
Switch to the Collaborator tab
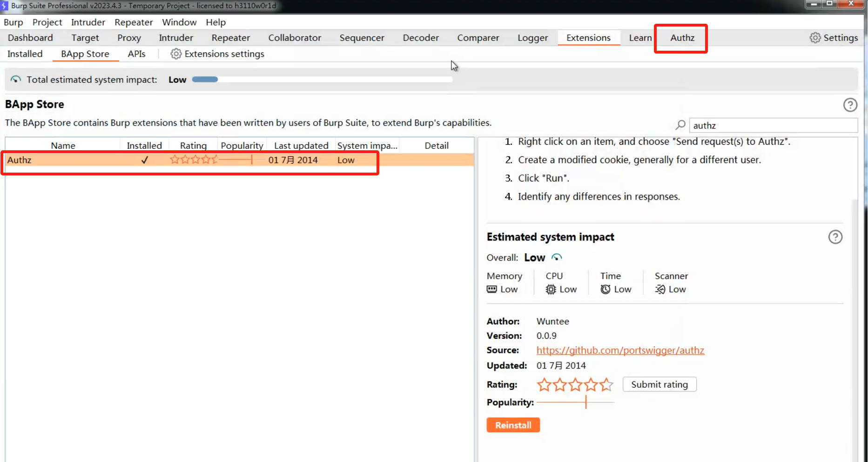[x=295, y=38]
